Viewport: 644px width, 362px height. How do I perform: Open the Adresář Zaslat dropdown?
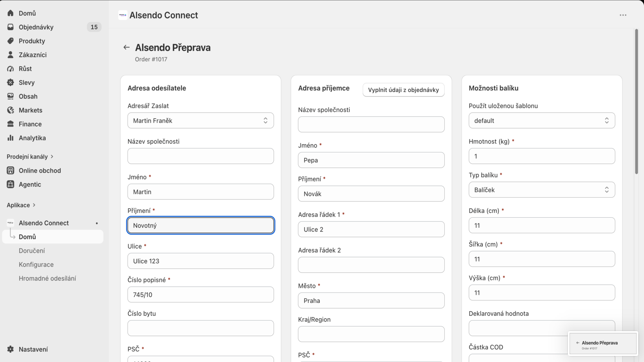(x=200, y=121)
